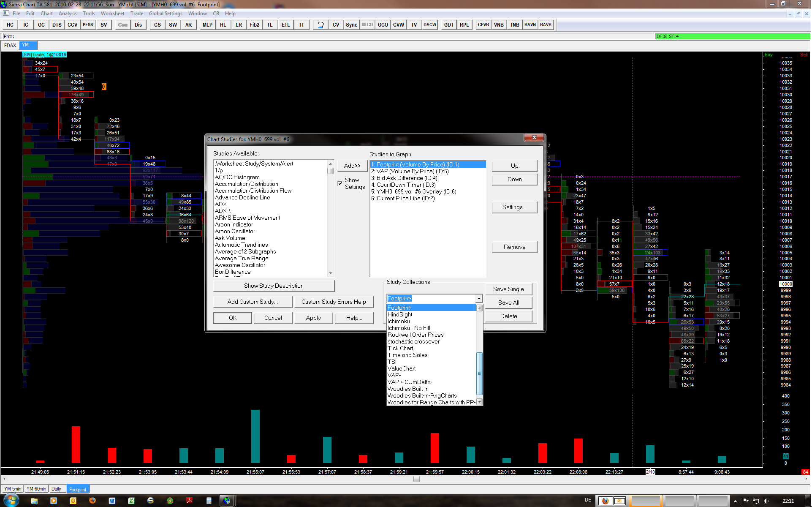The width and height of the screenshot is (812, 507).
Task: Click the Sierra Chart taskbar icon
Action: [227, 501]
